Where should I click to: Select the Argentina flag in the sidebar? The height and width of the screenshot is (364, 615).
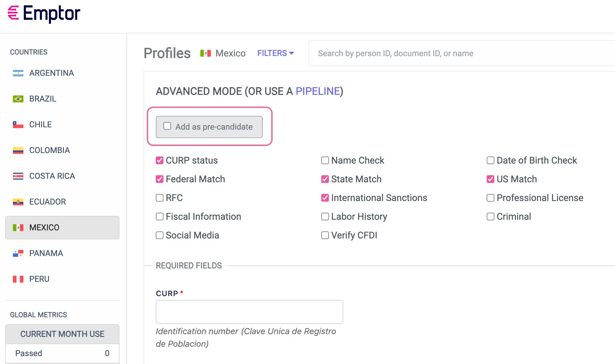pyautogui.click(x=18, y=73)
